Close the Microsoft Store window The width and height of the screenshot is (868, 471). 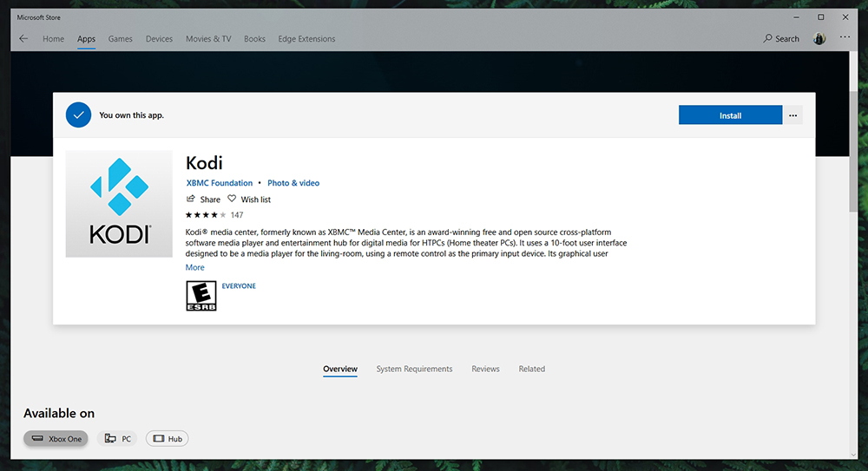[x=845, y=17]
